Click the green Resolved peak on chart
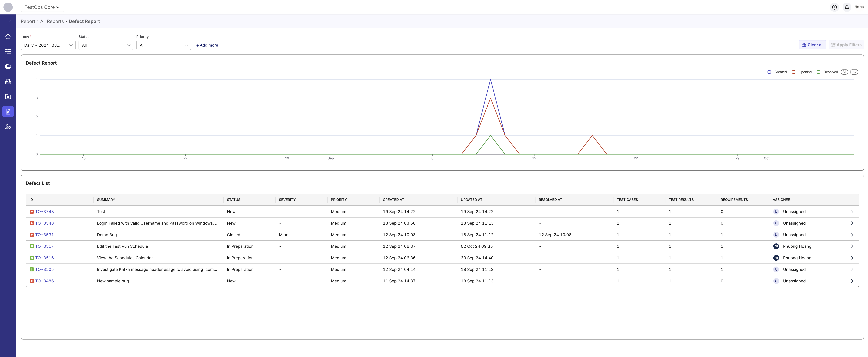 pos(491,136)
